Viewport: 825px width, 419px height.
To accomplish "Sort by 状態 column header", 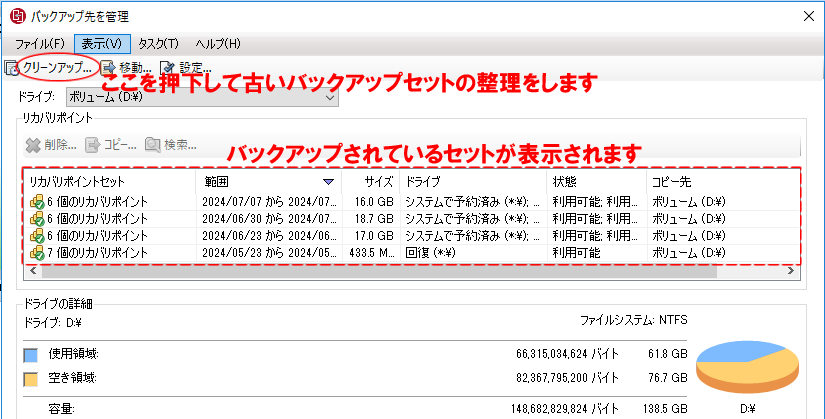I will click(597, 182).
